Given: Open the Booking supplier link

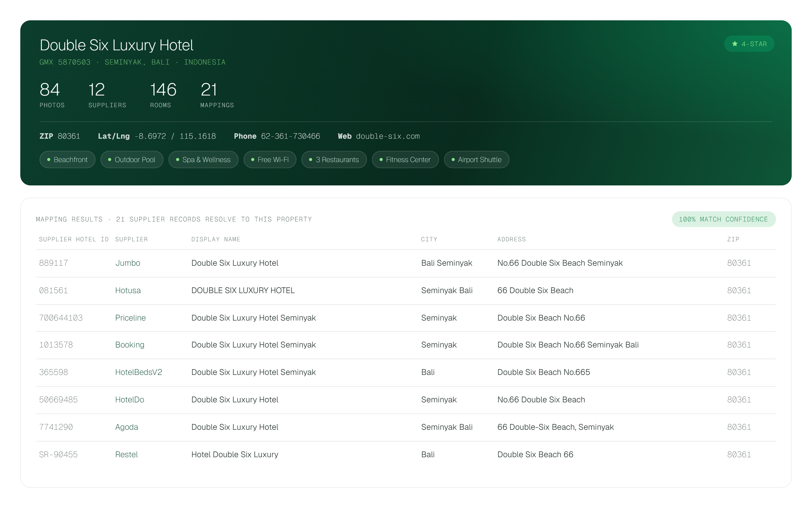Looking at the screenshot, I should point(129,345).
